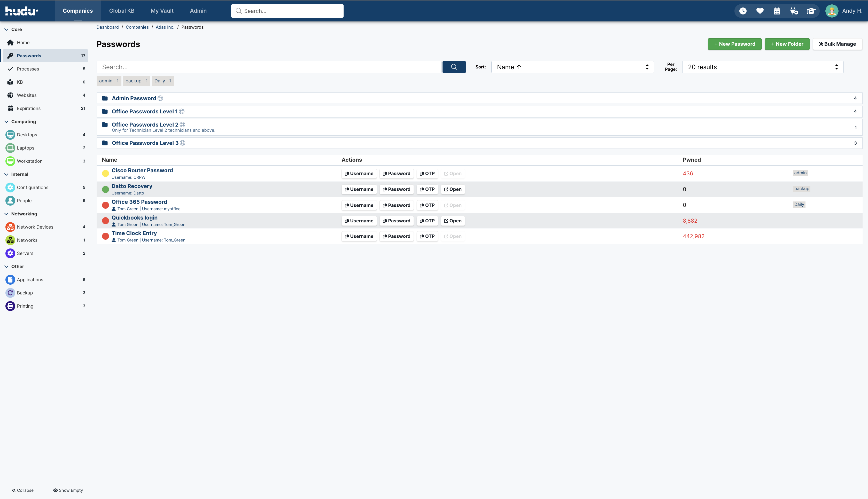Click the Printing icon in sidebar

10,306
